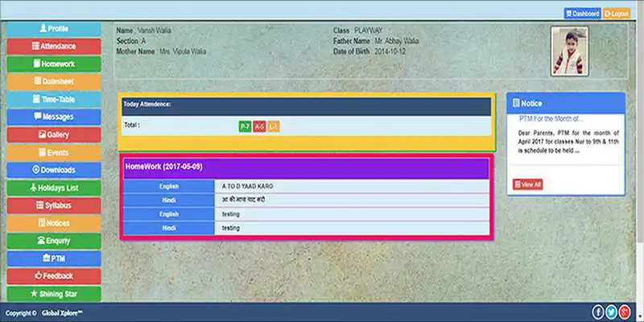Click the Twitter icon in footer
This screenshot has height=322, width=644.
coord(612,312)
